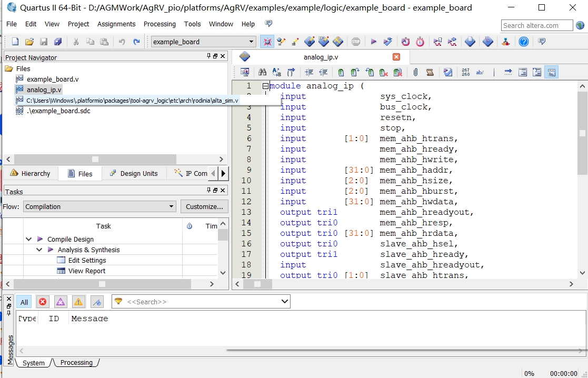Click the Increase Indent icon

[309, 72]
